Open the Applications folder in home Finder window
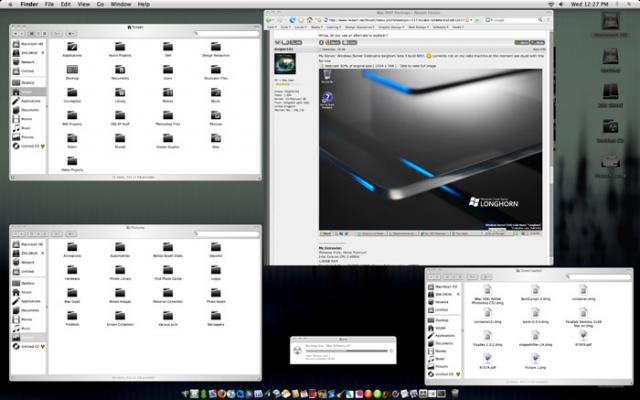 (72, 47)
